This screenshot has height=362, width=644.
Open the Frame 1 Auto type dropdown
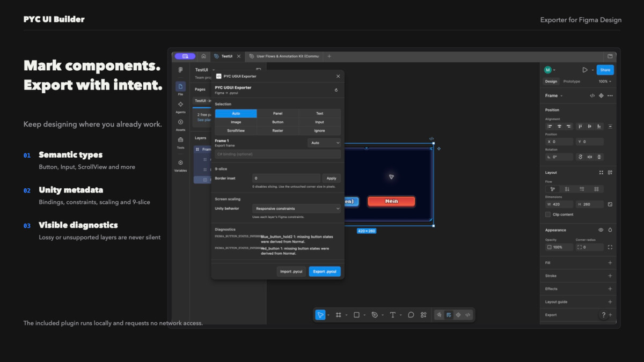coord(324,143)
